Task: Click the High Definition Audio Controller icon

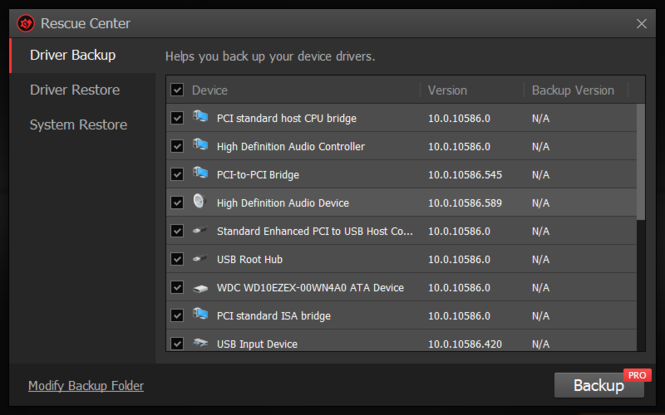Action: point(201,145)
